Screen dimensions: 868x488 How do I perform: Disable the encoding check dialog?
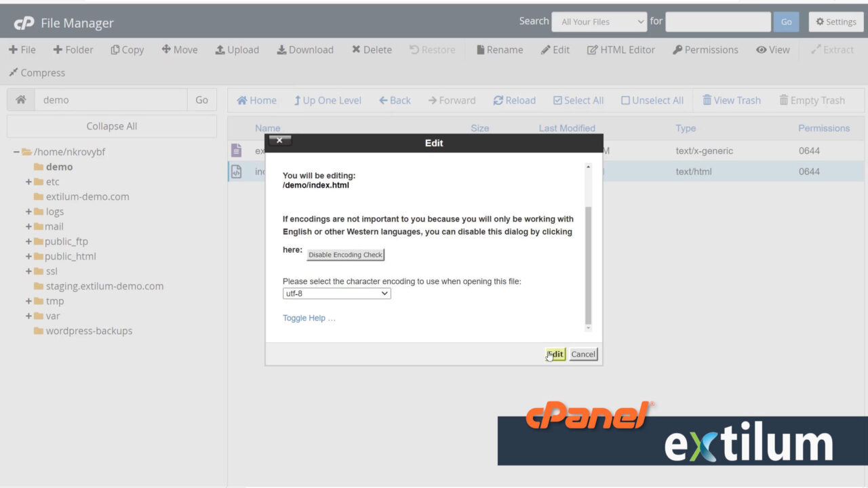(x=345, y=254)
